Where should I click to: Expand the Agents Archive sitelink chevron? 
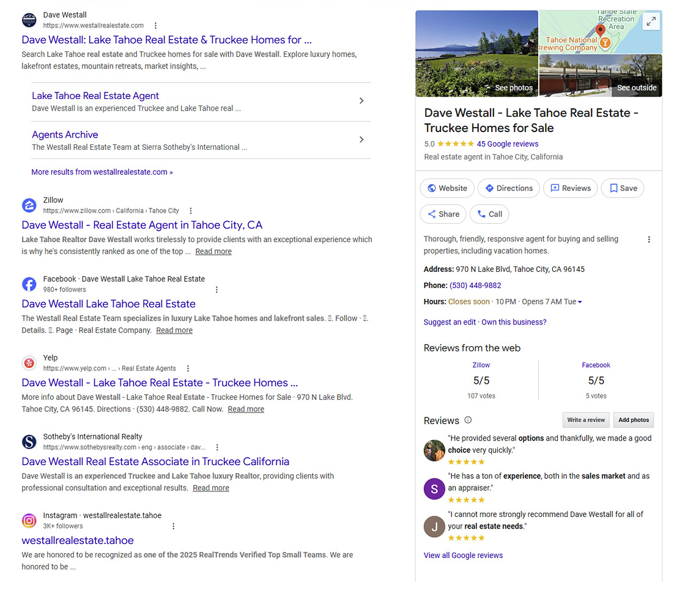(361, 140)
